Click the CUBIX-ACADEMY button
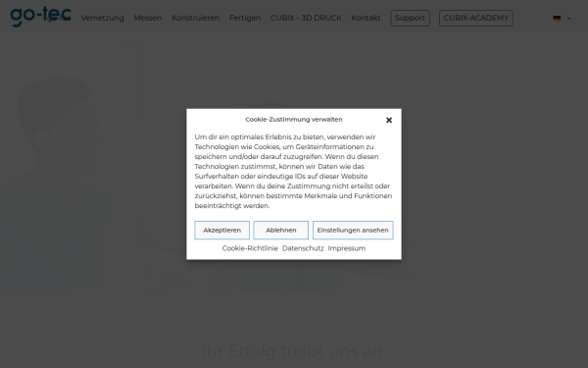The width and height of the screenshot is (588, 368). [476, 18]
